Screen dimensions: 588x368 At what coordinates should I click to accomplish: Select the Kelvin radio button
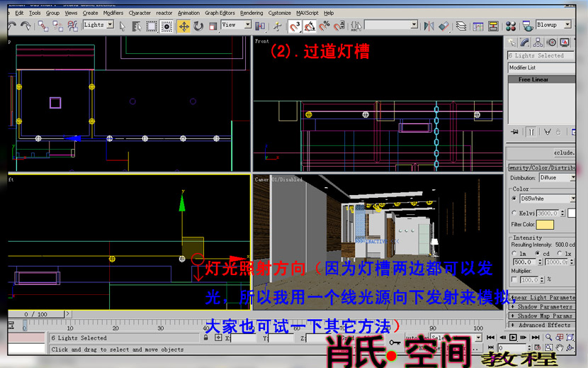514,213
